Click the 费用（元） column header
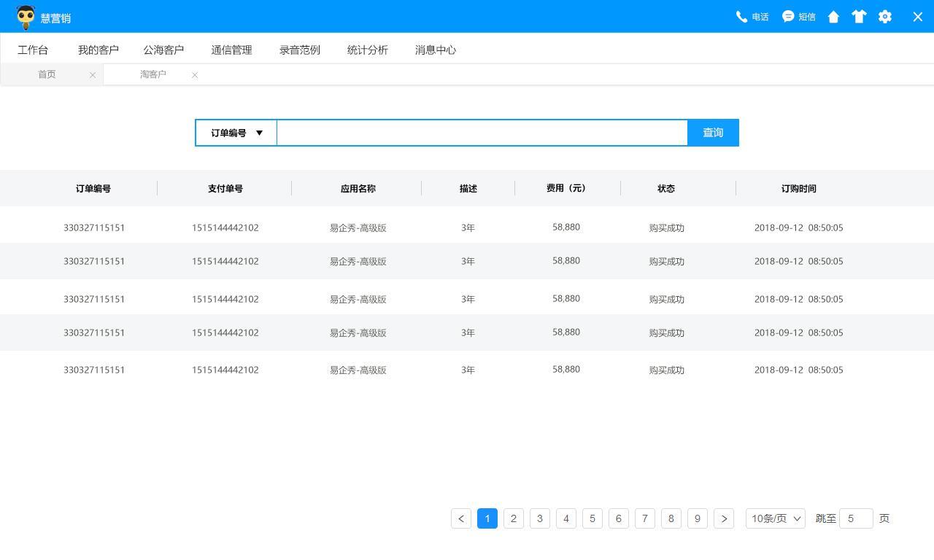The width and height of the screenshot is (934, 560). pos(566,188)
